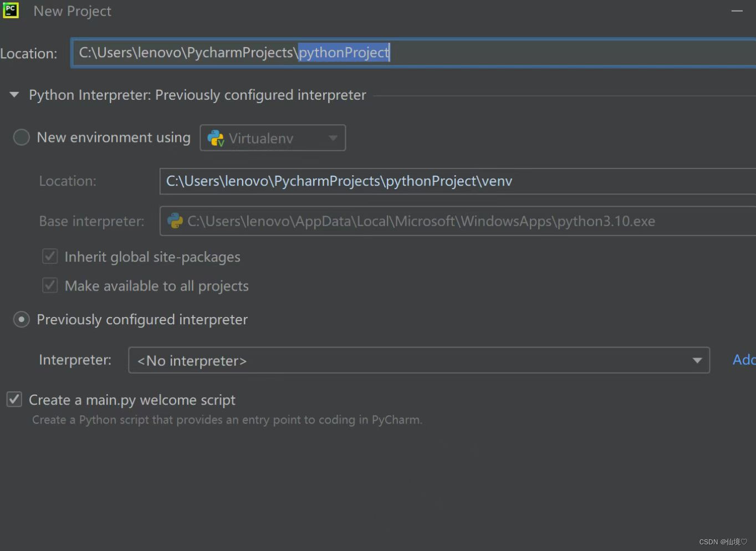Click the Base interpreter path field
756x551 pixels.
click(x=458, y=221)
